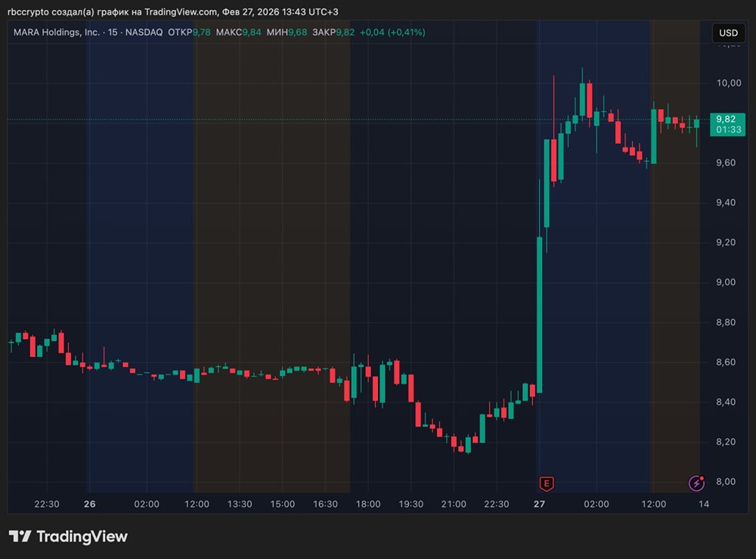Viewport: 756px width, 559px height.
Task: Click the countdown timer 01:33 on price tag
Action: (729, 130)
